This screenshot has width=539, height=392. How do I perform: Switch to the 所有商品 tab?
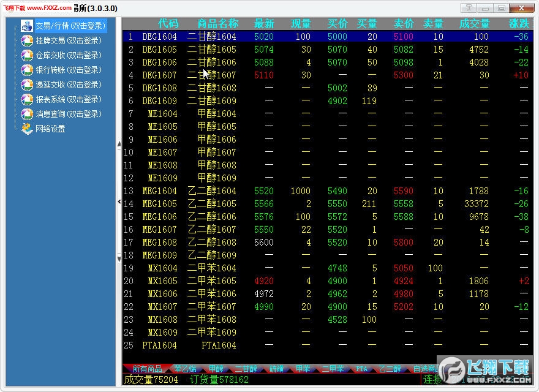[x=147, y=369]
